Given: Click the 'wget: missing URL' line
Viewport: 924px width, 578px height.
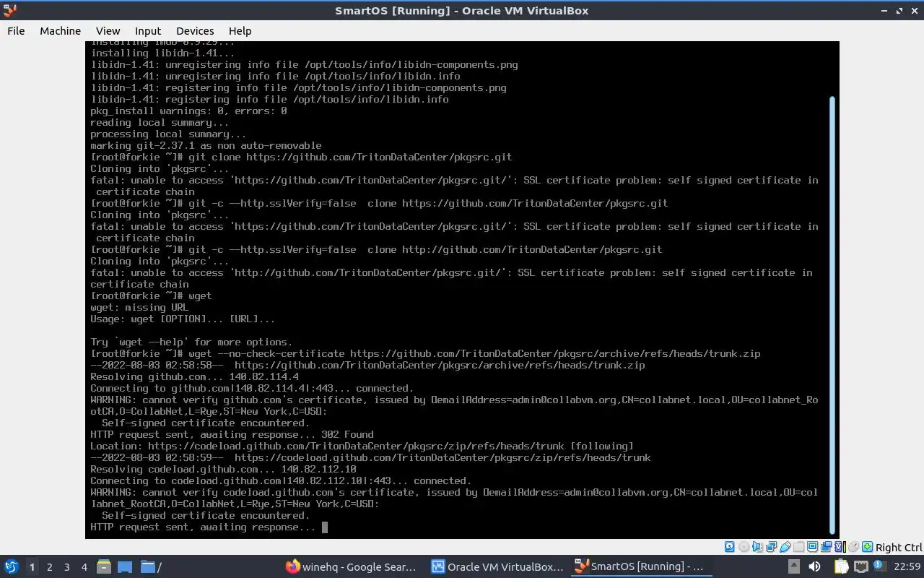Looking at the screenshot, I should [x=139, y=308].
